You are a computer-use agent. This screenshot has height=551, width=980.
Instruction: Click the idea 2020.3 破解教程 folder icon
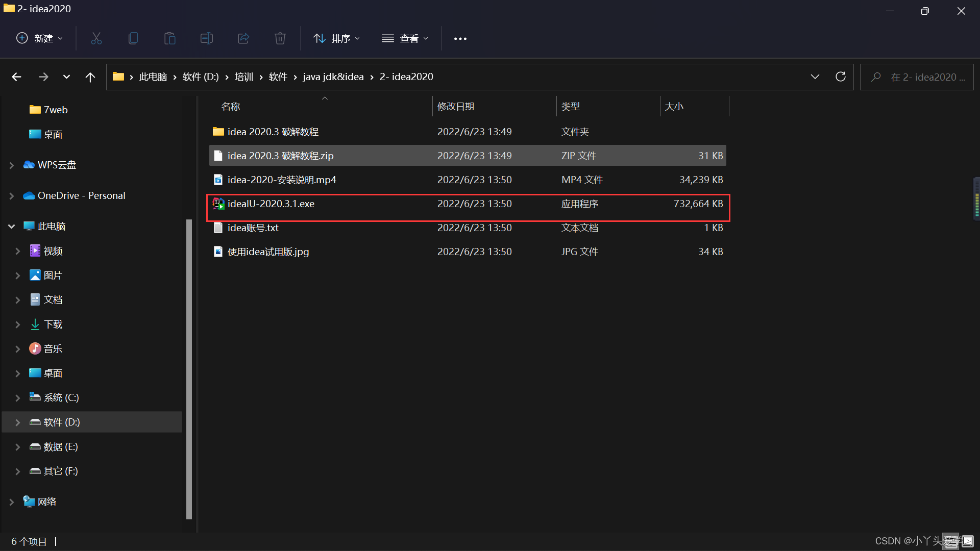pyautogui.click(x=218, y=132)
